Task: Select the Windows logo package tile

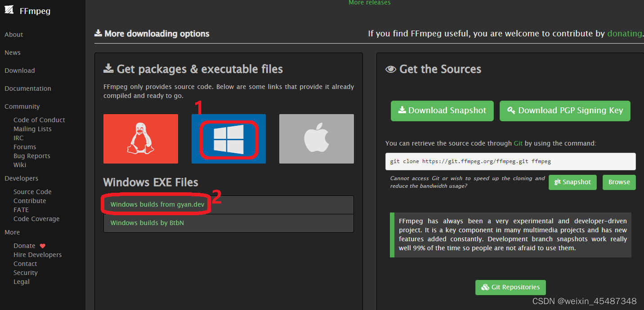Action: [228, 139]
